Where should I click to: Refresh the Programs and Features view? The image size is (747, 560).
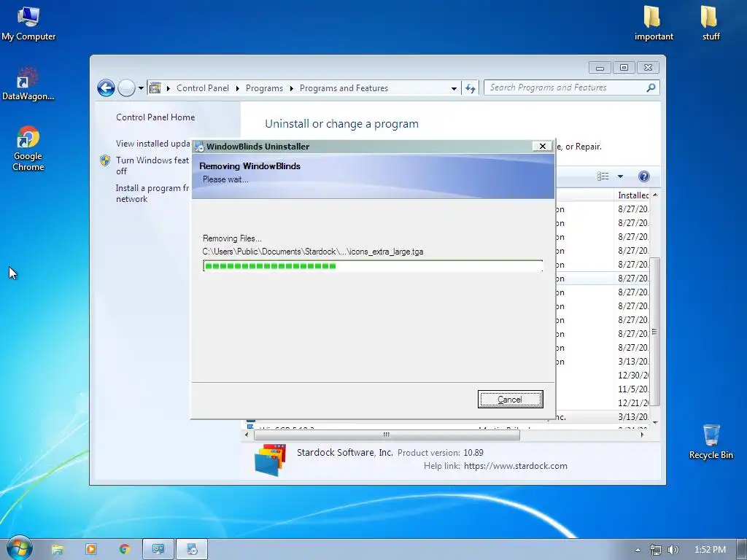point(471,88)
